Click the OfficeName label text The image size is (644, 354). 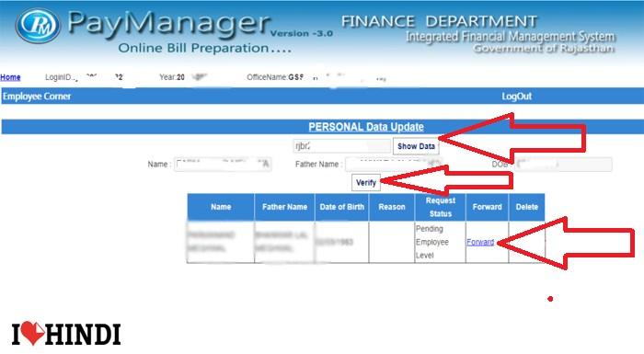[267, 77]
